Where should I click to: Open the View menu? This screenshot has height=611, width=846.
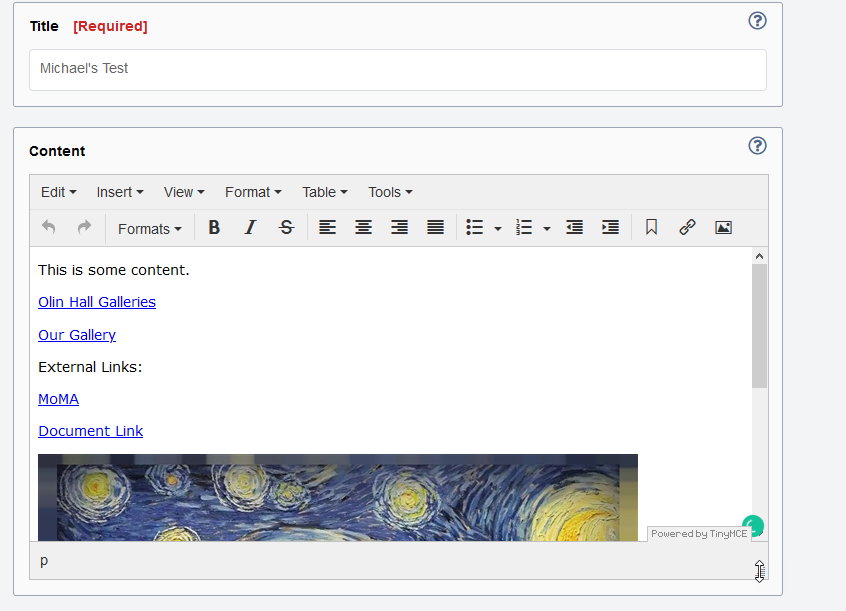[x=184, y=192]
